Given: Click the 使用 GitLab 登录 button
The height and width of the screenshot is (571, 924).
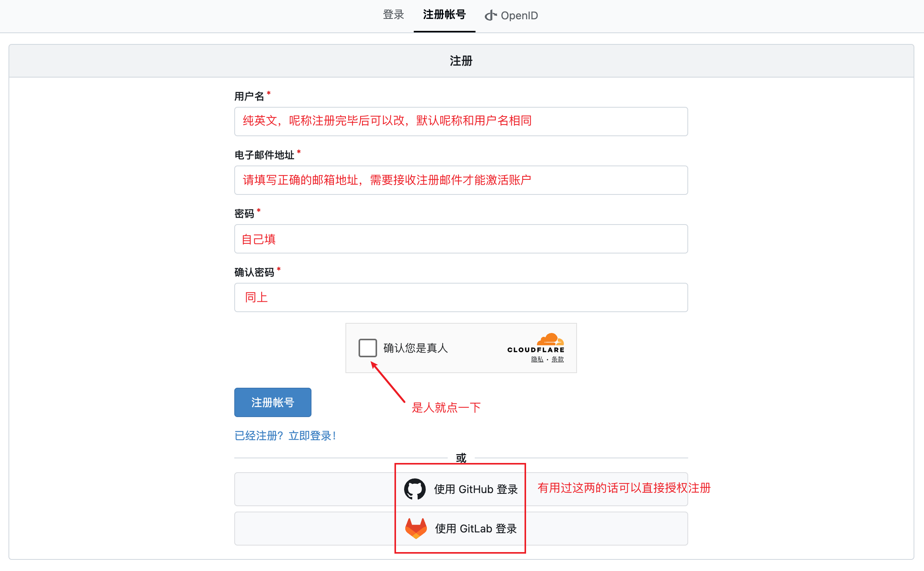Looking at the screenshot, I should click(x=461, y=529).
